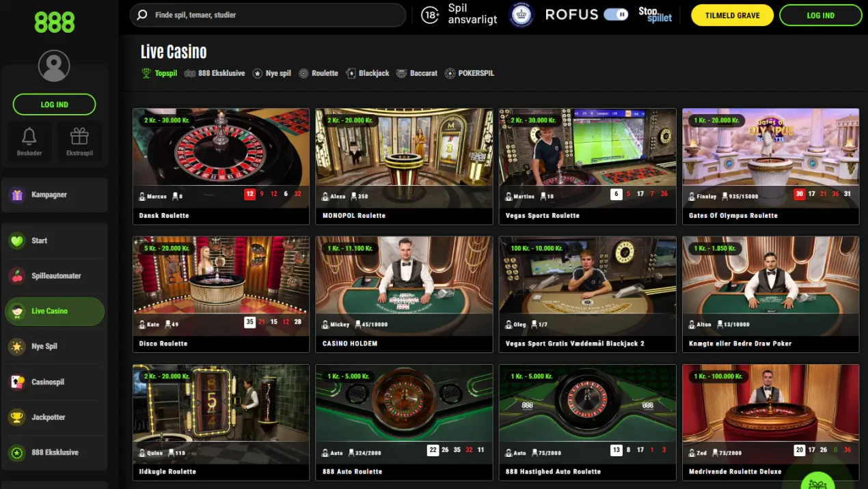Select the Blackjack category tab
The width and height of the screenshot is (868, 489).
368,73
